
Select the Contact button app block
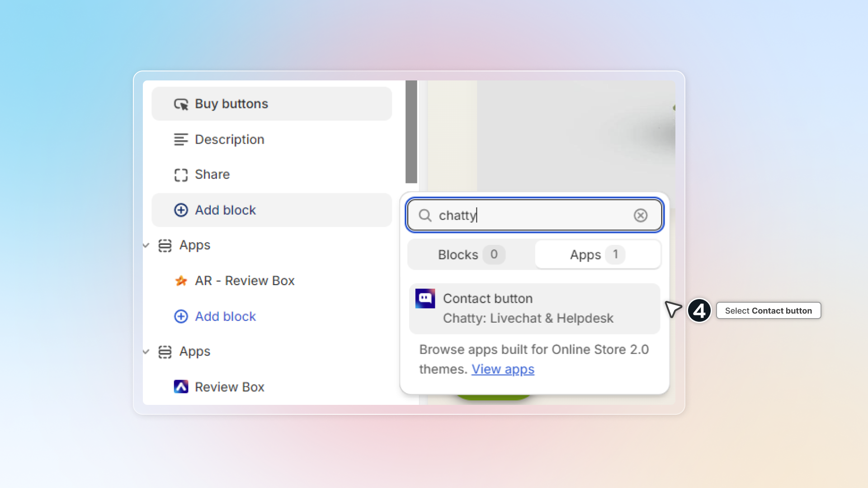[x=534, y=309]
